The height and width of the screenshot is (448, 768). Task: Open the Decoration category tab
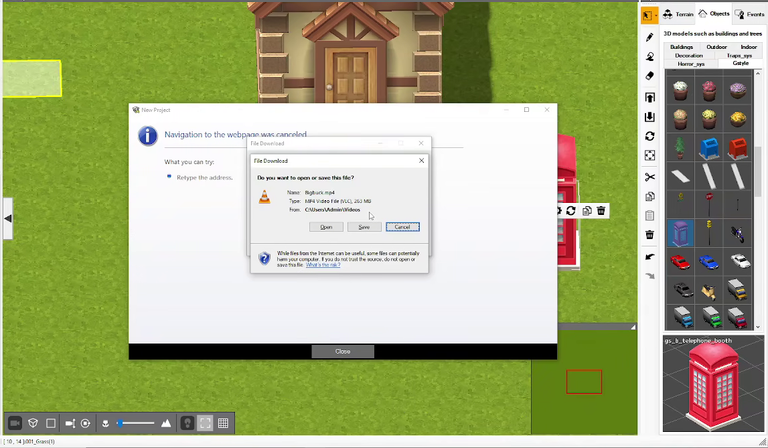pyautogui.click(x=689, y=55)
